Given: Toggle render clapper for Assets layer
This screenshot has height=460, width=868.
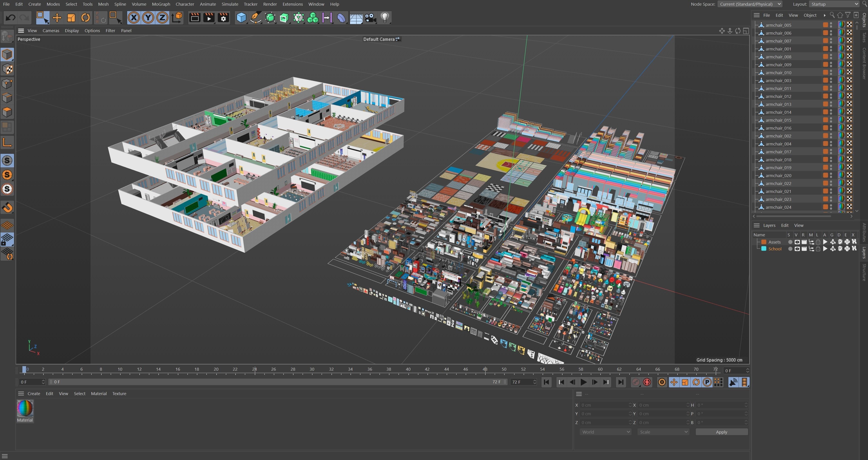Looking at the screenshot, I should pos(804,242).
